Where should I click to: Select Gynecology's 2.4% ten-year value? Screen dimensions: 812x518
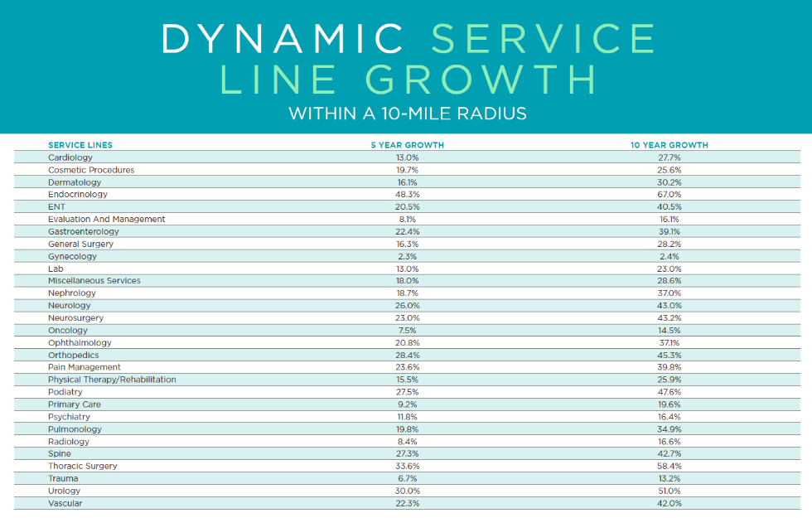click(x=669, y=256)
